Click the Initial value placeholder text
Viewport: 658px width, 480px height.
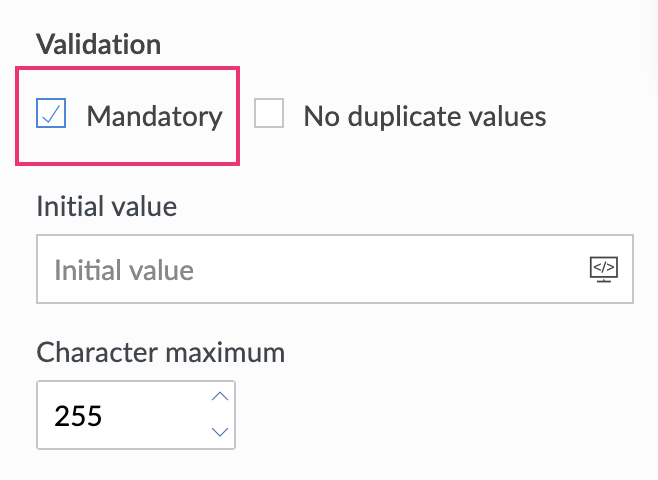click(x=124, y=270)
